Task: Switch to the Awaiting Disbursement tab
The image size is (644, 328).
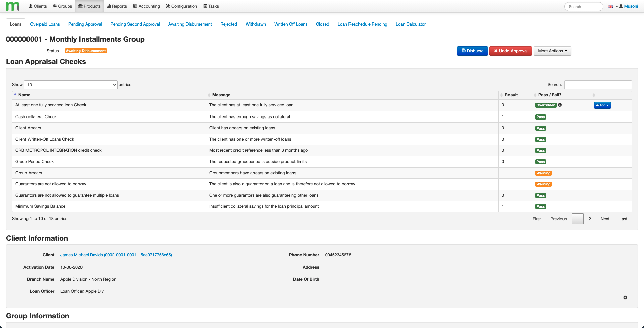Action: pyautogui.click(x=190, y=24)
